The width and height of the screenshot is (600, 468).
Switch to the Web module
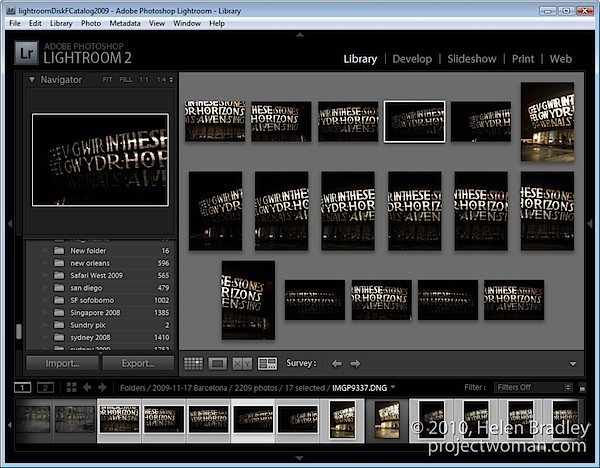click(561, 59)
